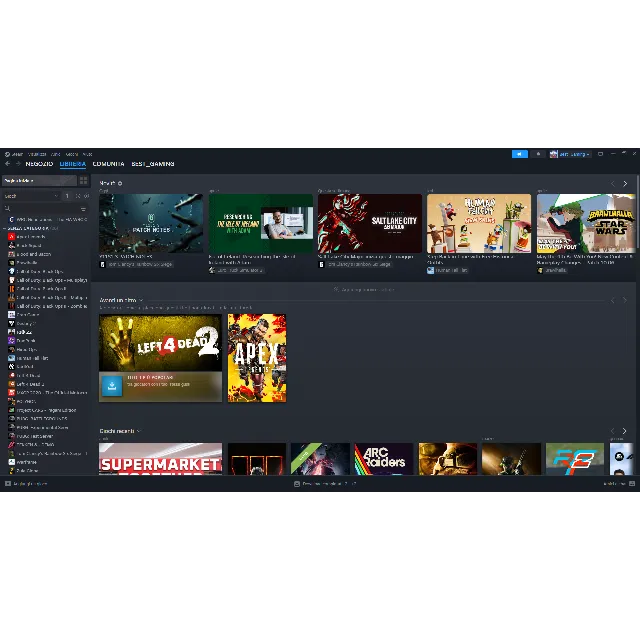This screenshot has height=640, width=640.
Task: Click the Brawlhalla icon in sidebar list
Action: click(11, 263)
